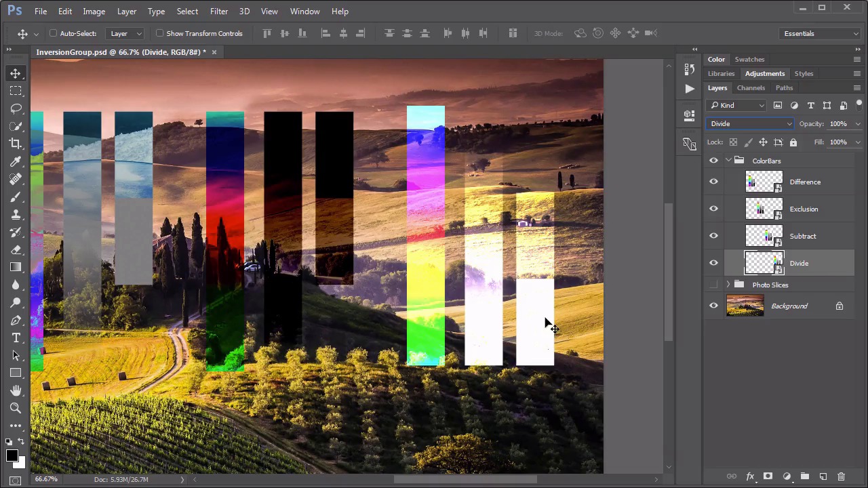Select the Hand tool
Viewport: 868px width, 488px height.
pos(16,390)
